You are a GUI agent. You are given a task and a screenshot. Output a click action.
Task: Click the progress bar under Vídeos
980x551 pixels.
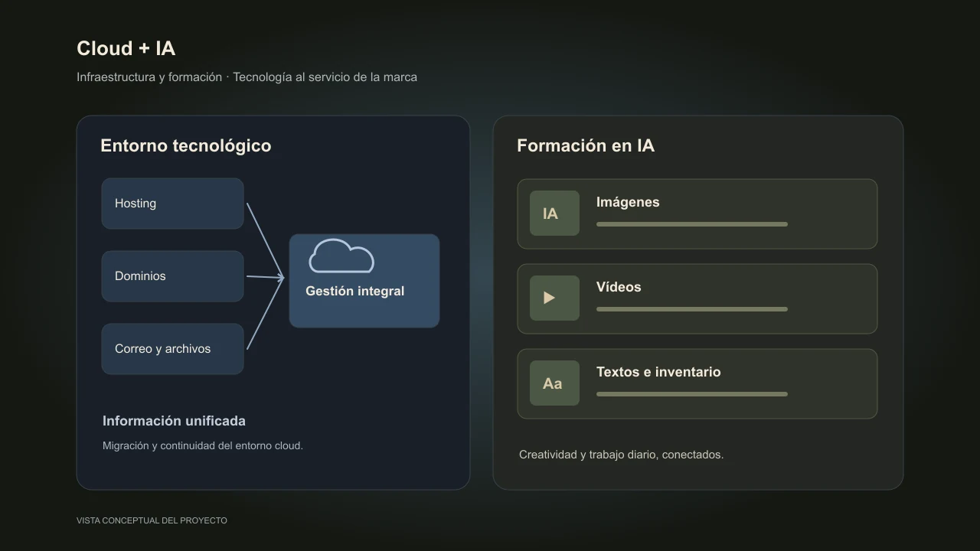click(x=692, y=309)
